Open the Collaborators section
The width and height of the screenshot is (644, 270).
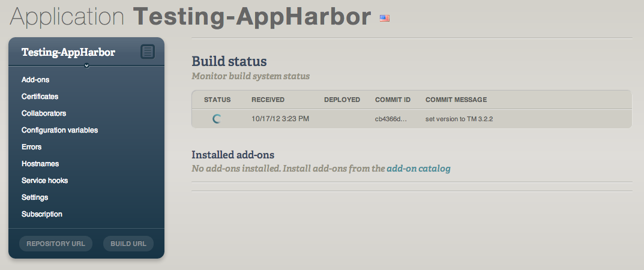(x=44, y=113)
